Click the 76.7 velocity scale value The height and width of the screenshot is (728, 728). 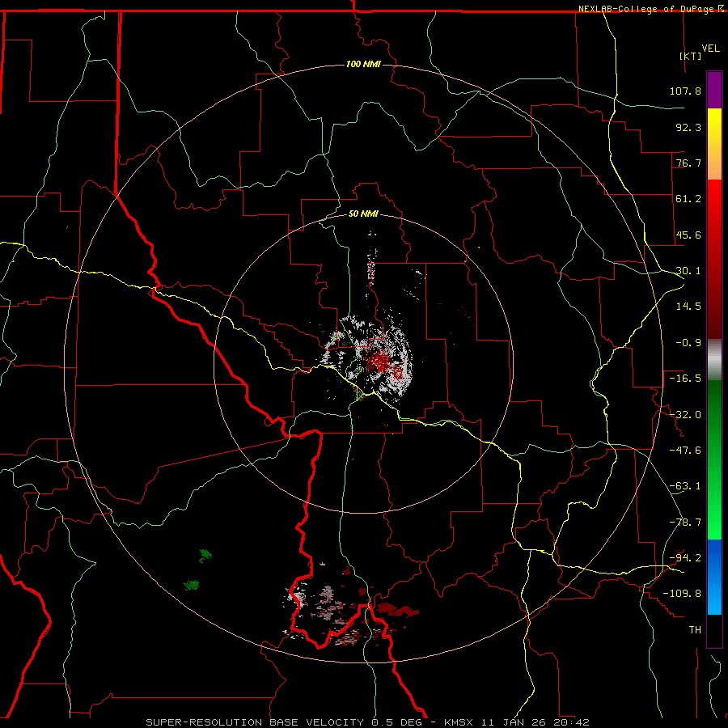(x=688, y=163)
